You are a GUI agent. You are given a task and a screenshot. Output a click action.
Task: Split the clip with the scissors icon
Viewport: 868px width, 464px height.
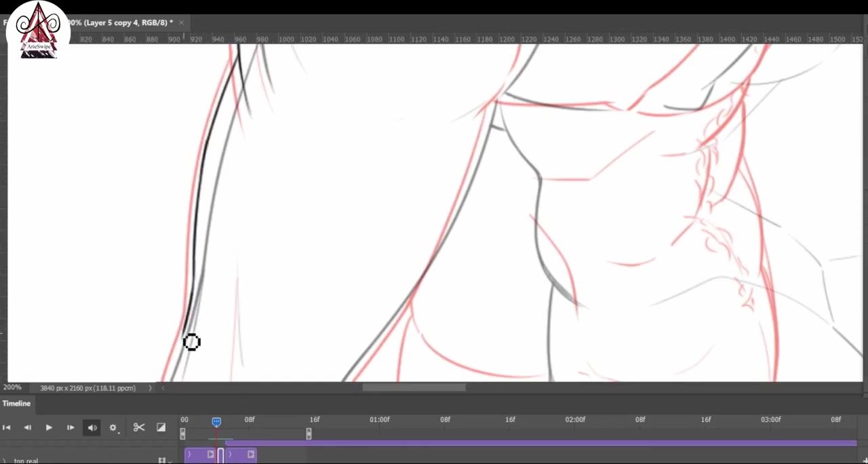139,427
